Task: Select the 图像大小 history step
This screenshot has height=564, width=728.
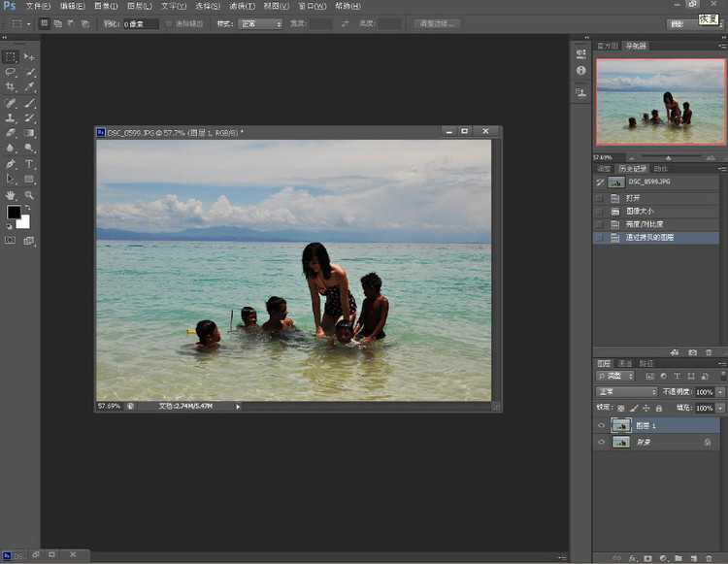Action: coord(641,211)
